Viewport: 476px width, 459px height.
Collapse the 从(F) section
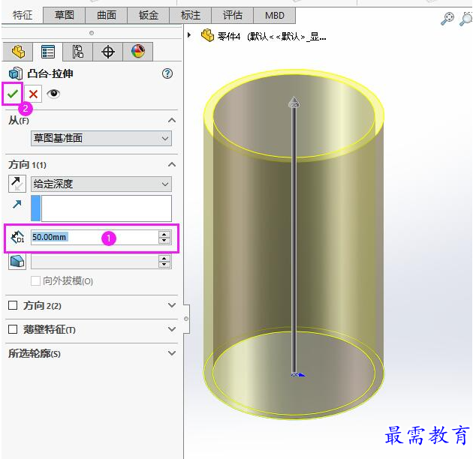pos(172,120)
